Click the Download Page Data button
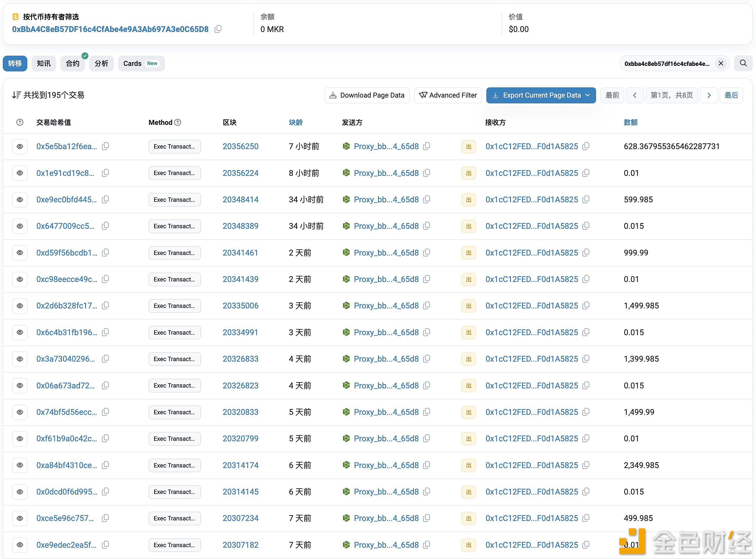The width and height of the screenshot is (756, 559). [367, 95]
